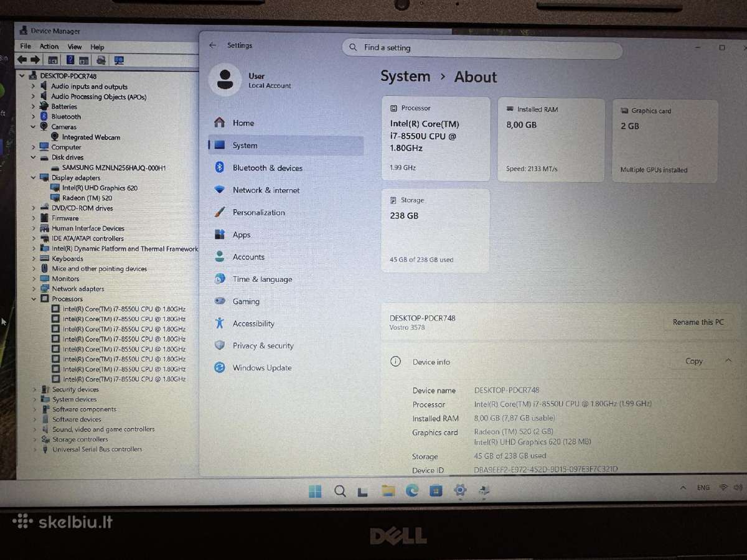The image size is (747, 560).
Task: Click Time & language globe icon
Action: click(219, 279)
